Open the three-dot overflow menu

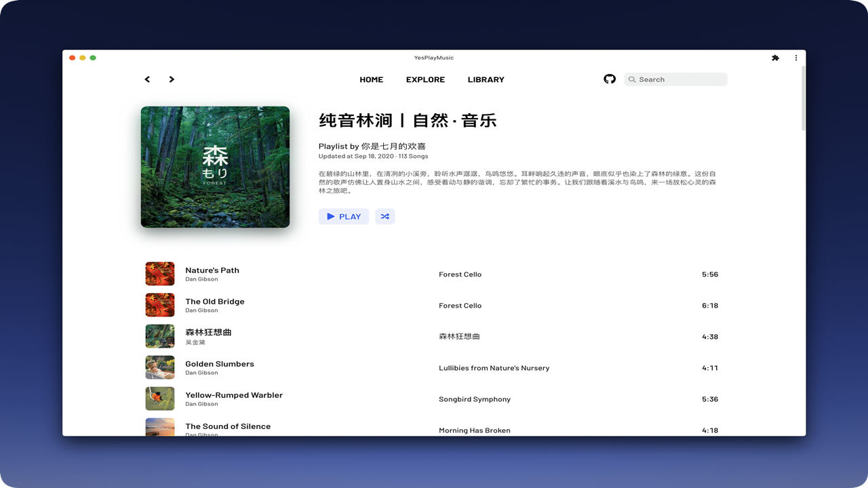pos(796,58)
